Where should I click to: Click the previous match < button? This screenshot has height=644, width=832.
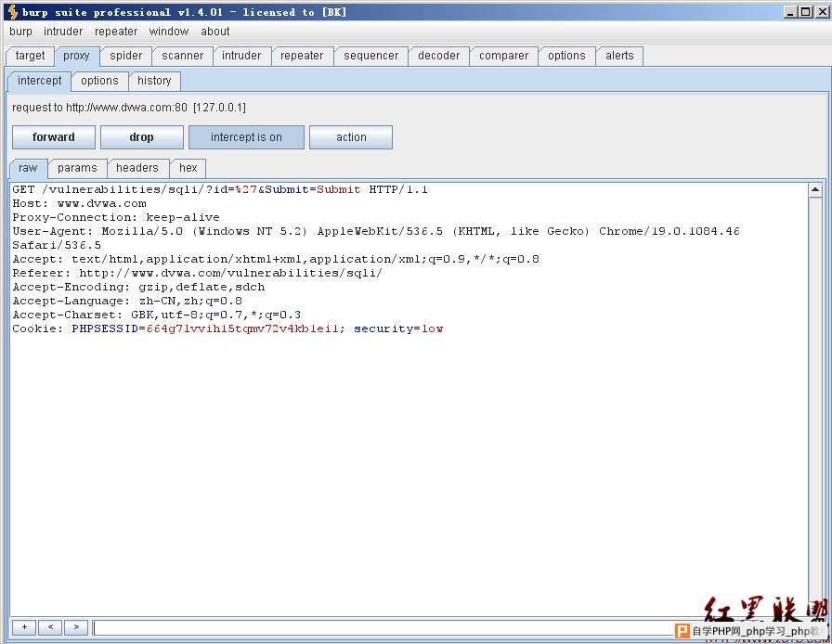click(50, 627)
